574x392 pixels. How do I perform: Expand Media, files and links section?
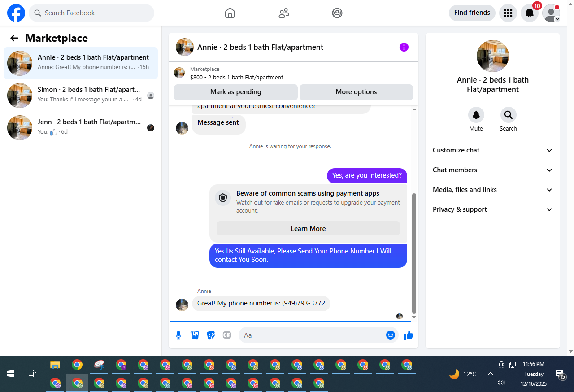[493, 190]
